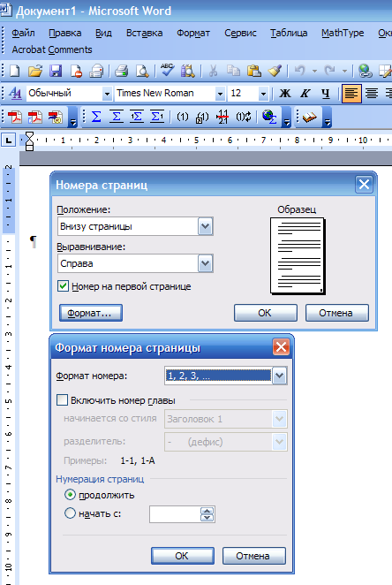Insert right-numbered MathType equation

pyautogui.click(x=157, y=117)
